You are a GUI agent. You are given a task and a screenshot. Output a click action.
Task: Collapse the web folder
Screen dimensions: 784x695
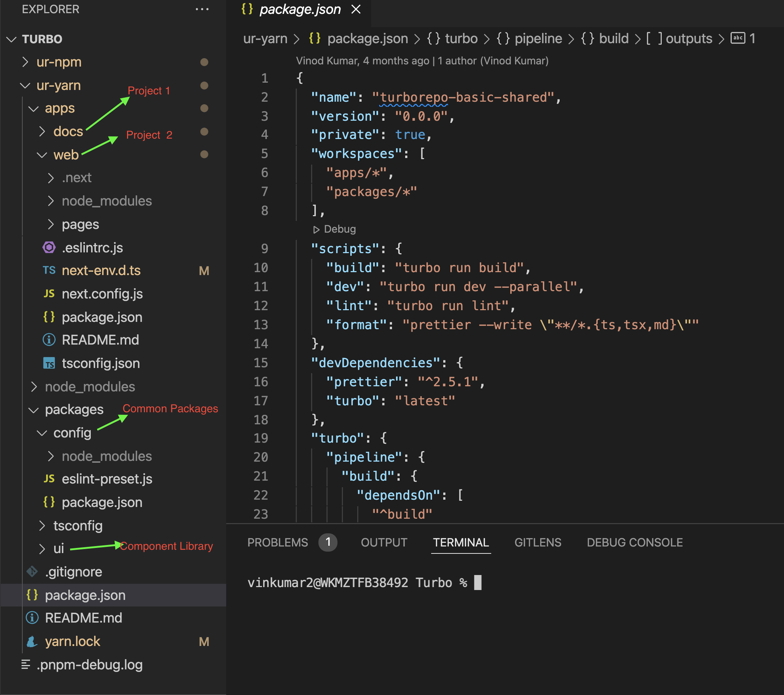[42, 155]
